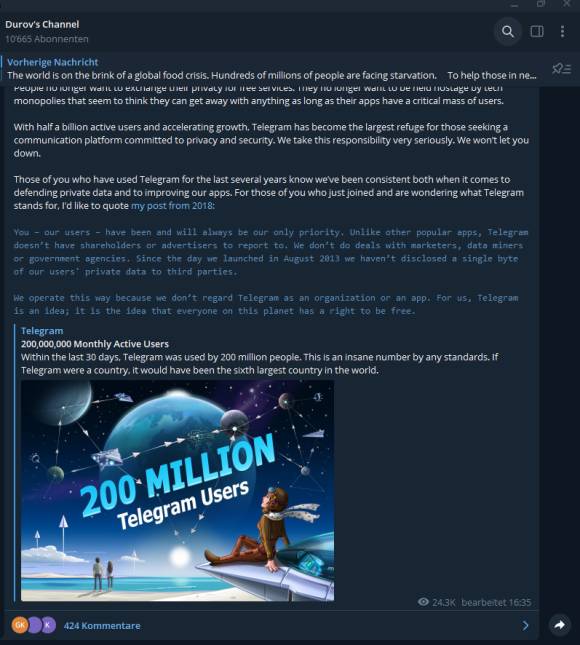Click the views eye icon
This screenshot has width=580, height=645.
coord(423,602)
